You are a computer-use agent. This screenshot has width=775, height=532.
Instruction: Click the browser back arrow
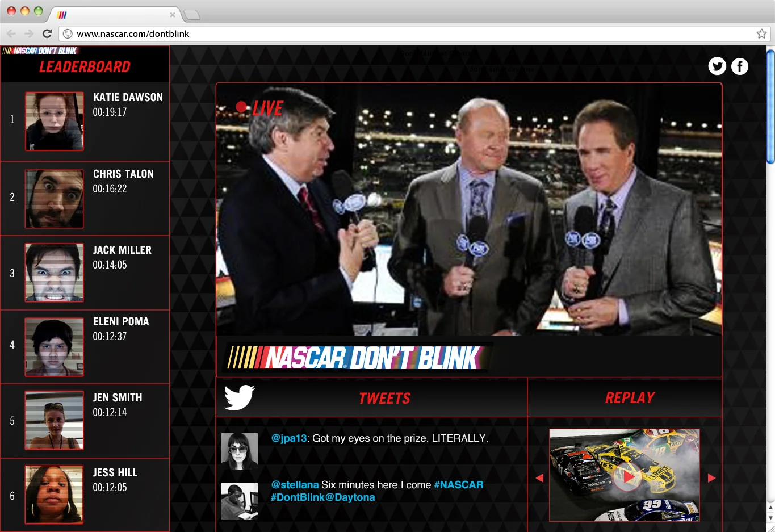pos(11,33)
